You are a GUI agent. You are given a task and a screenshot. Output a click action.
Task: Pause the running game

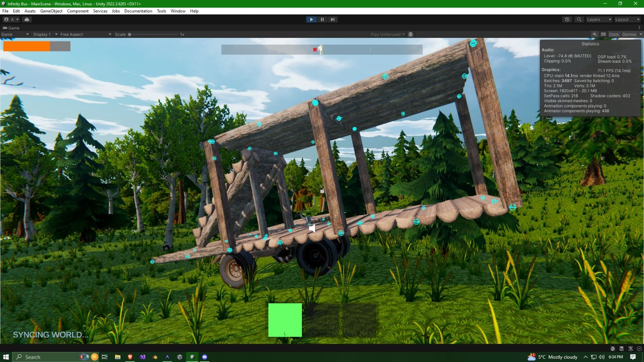point(322,19)
